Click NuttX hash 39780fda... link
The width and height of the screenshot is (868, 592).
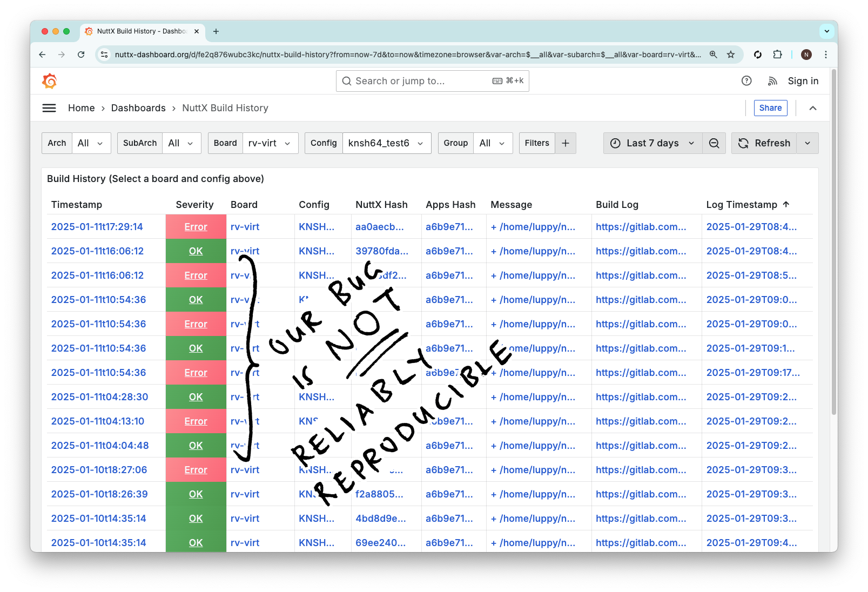tap(382, 251)
